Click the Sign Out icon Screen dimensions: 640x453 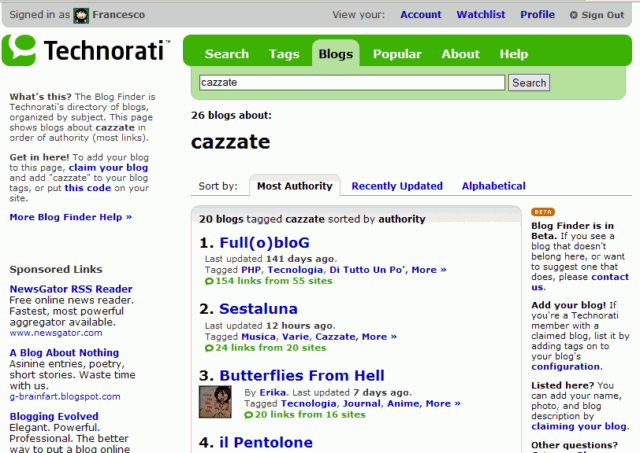[x=573, y=15]
